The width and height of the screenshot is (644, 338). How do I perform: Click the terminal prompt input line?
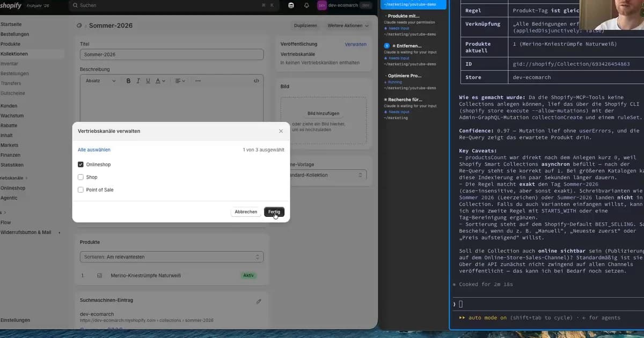point(547,304)
